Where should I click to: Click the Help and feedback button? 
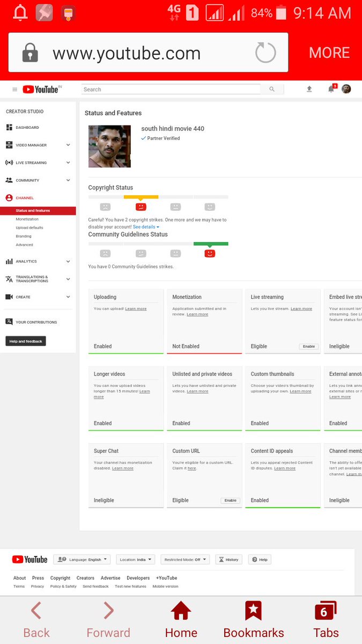(x=26, y=341)
